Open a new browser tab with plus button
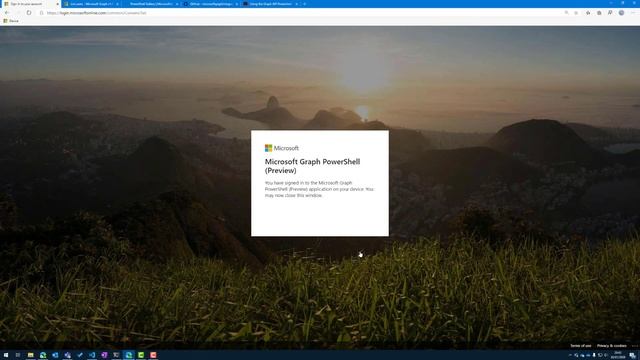Viewport: 640px width, 360px height. (x=304, y=4)
